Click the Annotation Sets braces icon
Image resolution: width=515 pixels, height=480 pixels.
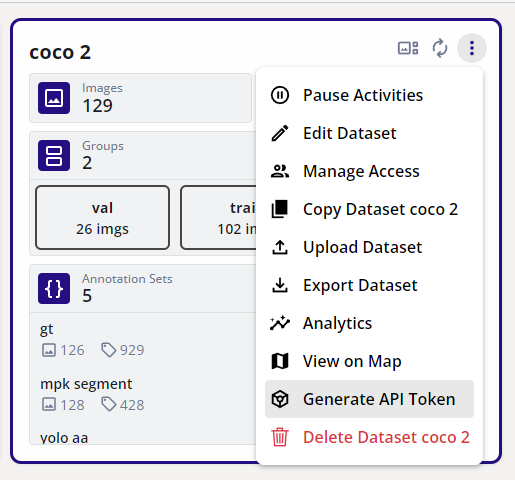coord(54,289)
